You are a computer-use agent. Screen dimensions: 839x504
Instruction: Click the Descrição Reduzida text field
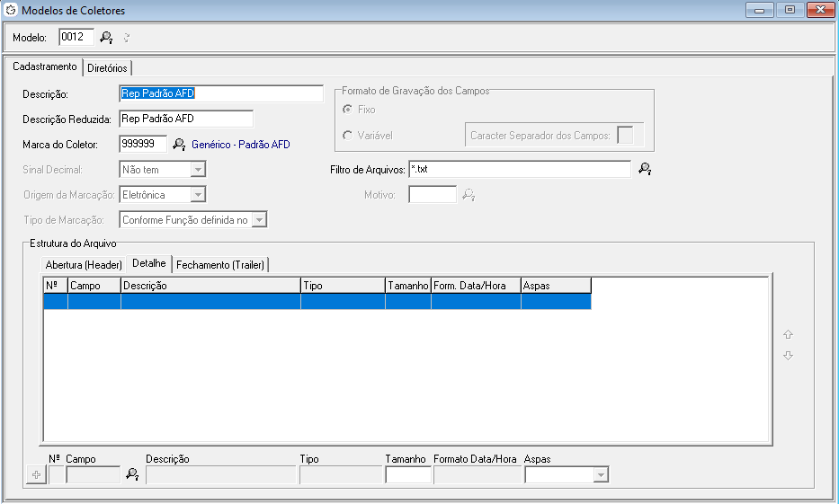(185, 119)
